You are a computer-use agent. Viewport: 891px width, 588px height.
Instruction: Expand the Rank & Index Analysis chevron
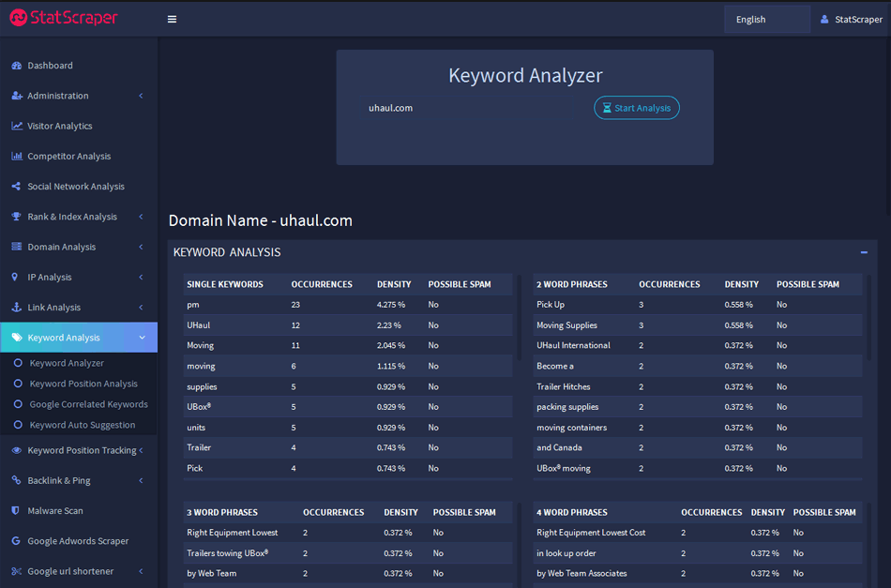pos(141,217)
